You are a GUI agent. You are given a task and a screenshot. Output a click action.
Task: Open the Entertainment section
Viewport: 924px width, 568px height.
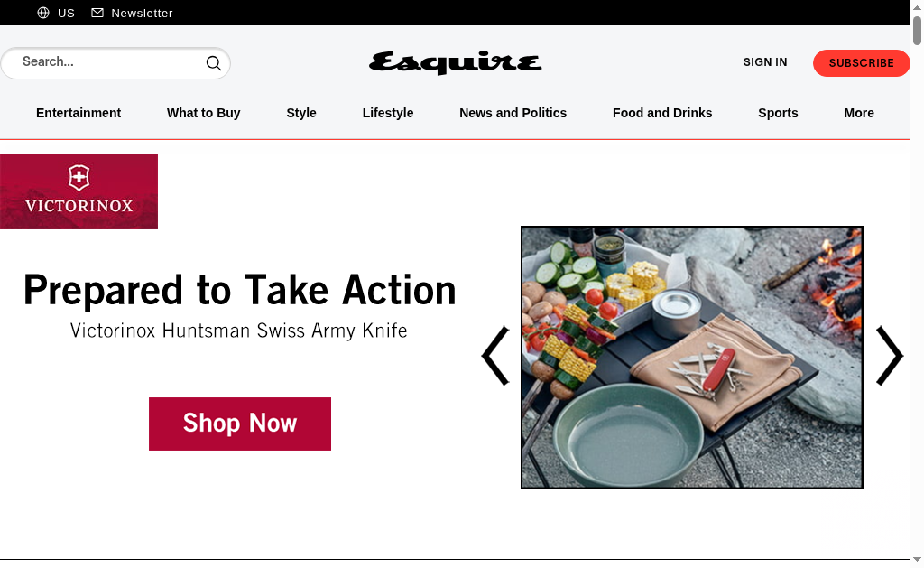(x=79, y=113)
